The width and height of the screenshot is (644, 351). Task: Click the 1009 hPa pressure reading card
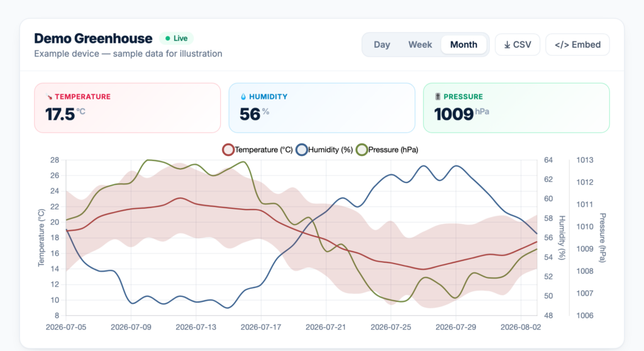pos(516,108)
